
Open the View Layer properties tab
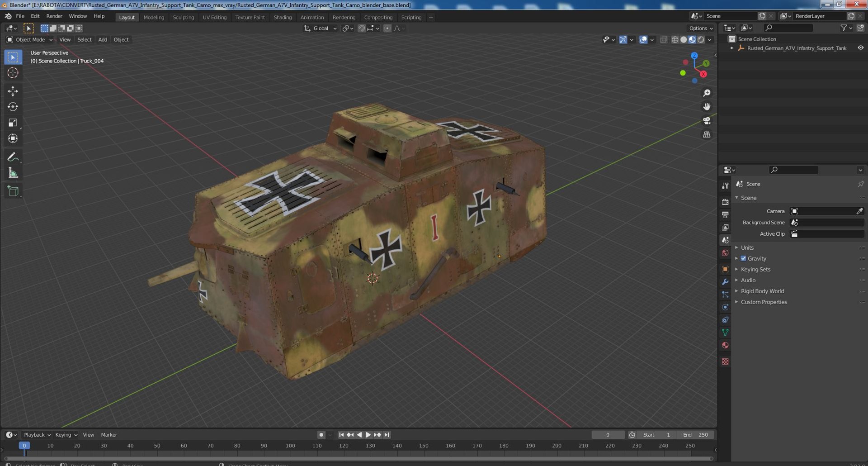(725, 227)
